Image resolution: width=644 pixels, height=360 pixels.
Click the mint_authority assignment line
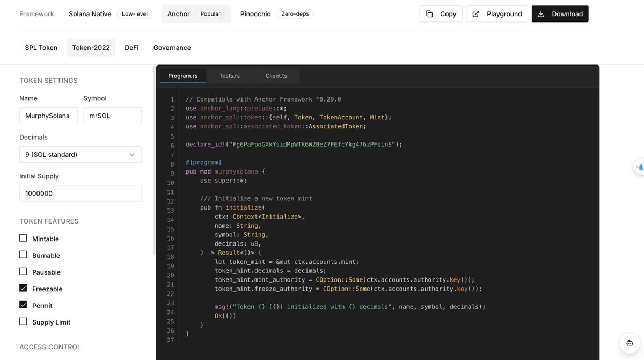pos(345,279)
